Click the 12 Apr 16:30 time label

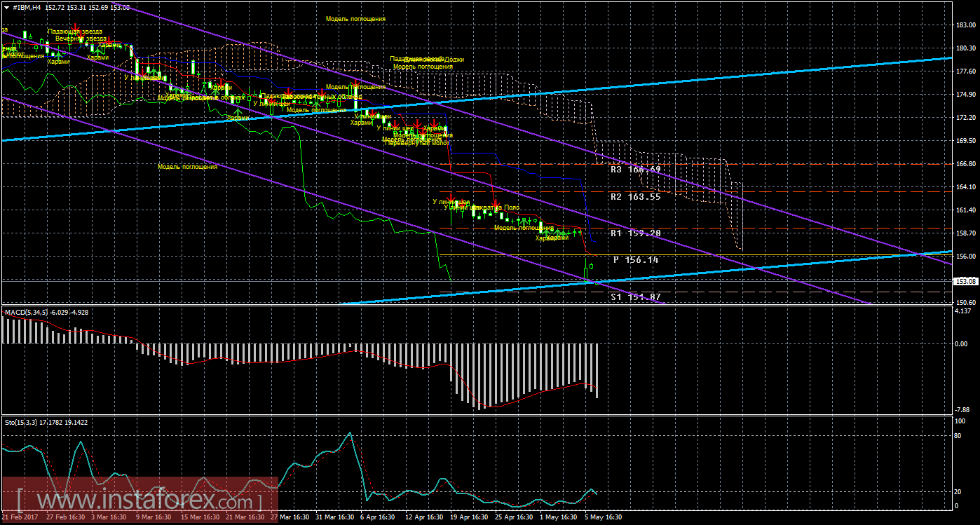coord(424,517)
